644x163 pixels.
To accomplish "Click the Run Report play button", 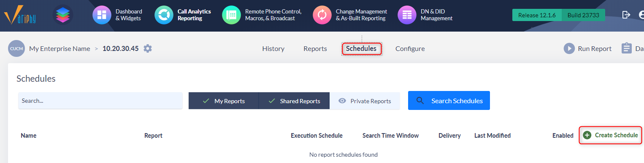I will click(569, 48).
